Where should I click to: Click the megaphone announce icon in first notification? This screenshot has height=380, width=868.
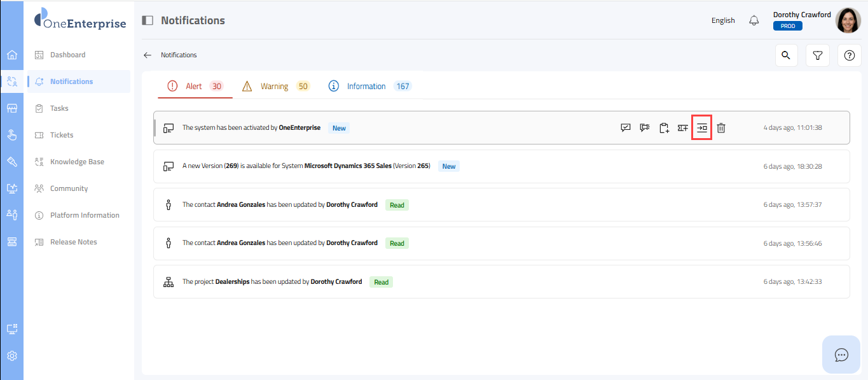tap(645, 128)
